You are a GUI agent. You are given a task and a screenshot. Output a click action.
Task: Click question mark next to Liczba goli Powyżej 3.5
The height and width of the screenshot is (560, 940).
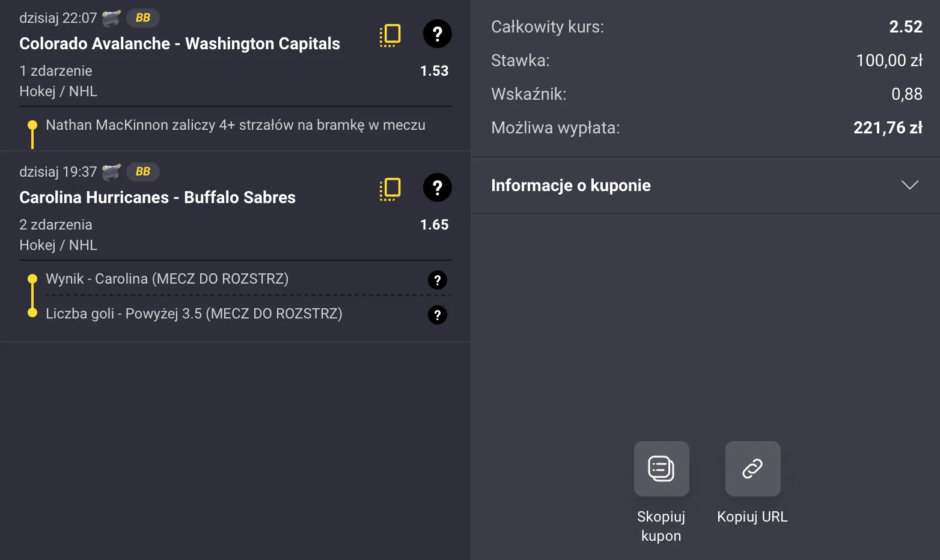coord(437,315)
